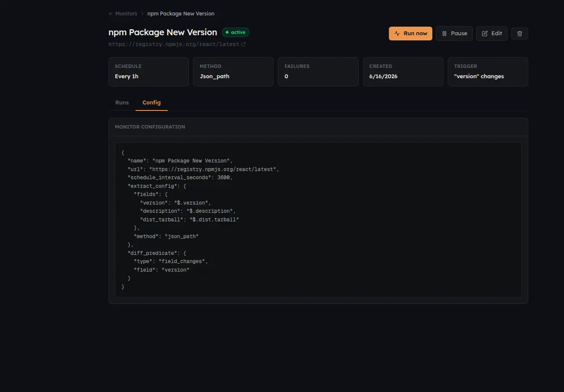Click the Failures card value 0

pos(287,77)
